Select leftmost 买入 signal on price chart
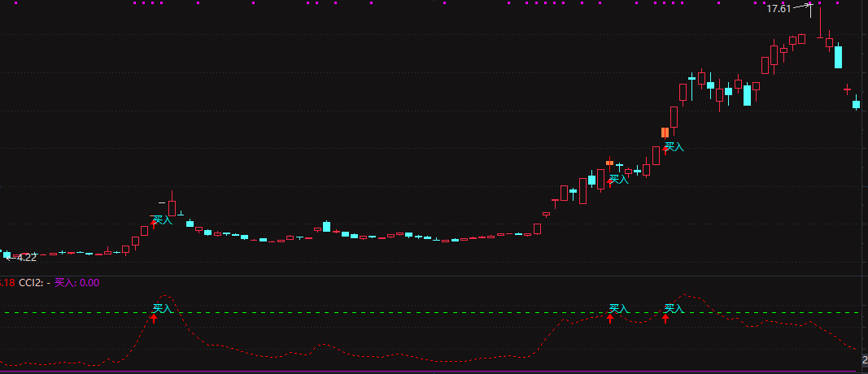 163,220
